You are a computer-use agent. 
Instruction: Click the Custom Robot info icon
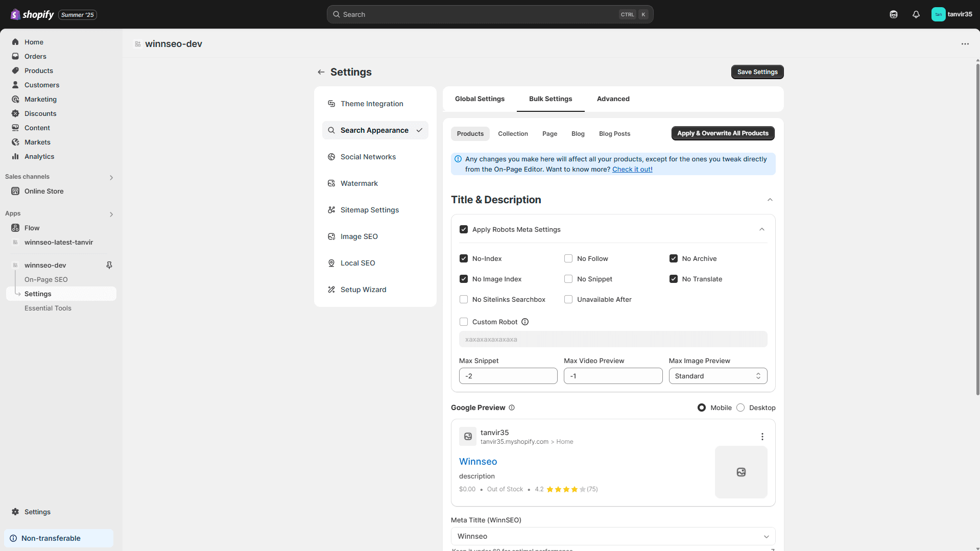tap(525, 322)
